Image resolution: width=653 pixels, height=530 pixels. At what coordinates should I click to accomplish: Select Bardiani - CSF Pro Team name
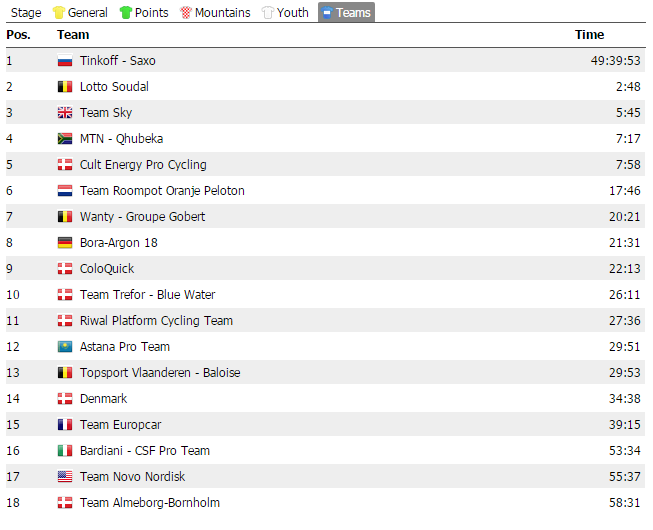coord(145,450)
